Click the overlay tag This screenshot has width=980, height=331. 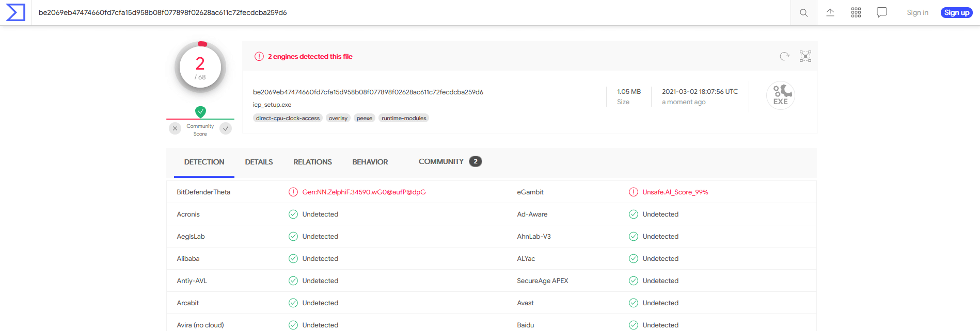click(338, 118)
